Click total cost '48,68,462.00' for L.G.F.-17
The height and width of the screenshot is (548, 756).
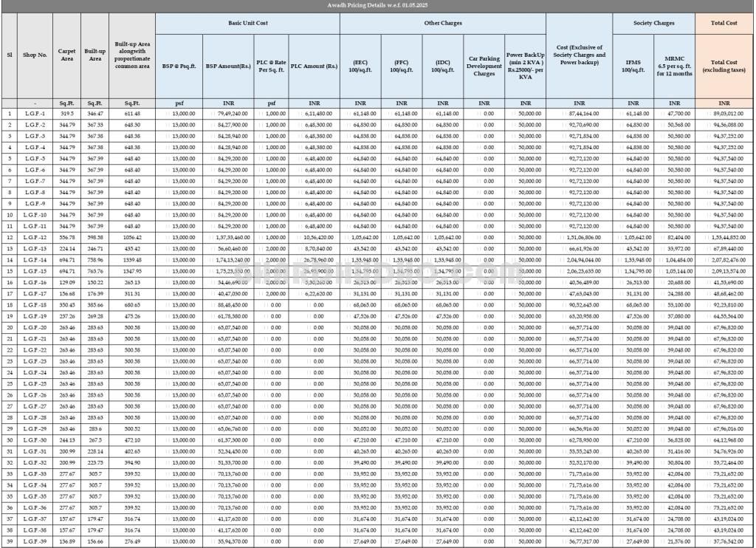[724, 294]
